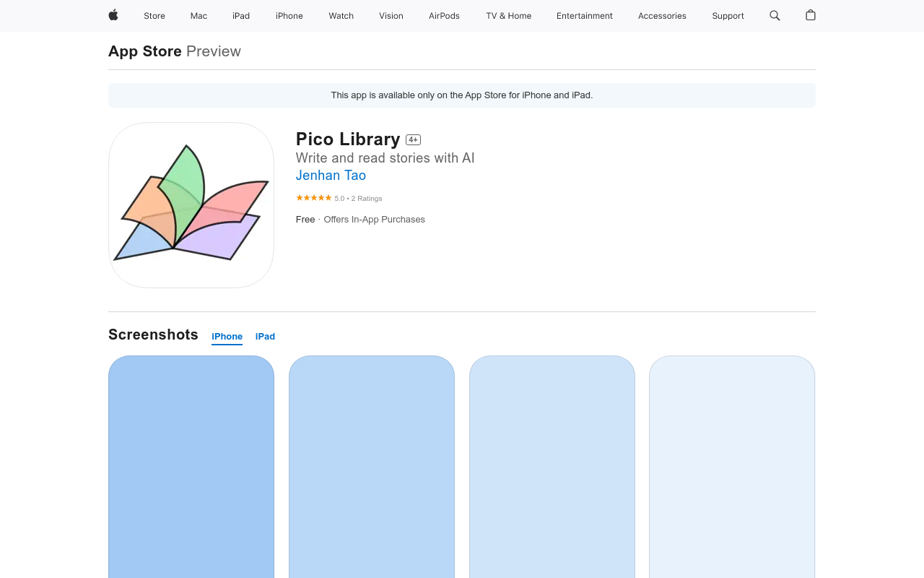Click the availability notice banner

(462, 95)
